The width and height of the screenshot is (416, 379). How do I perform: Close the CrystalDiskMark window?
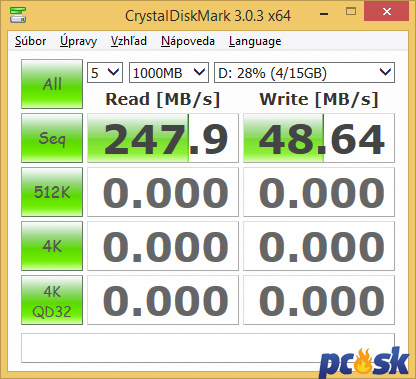[x=387, y=12]
